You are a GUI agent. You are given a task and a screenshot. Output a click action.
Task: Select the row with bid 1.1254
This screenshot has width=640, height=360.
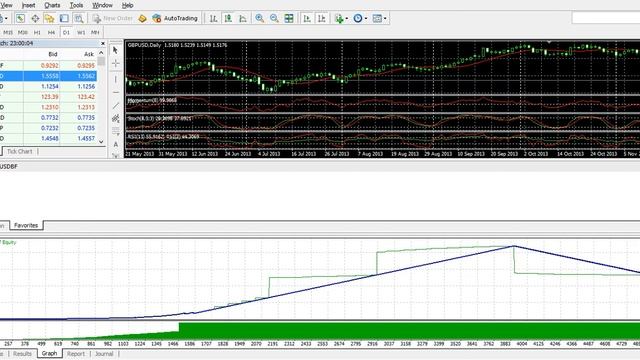pyautogui.click(x=48, y=87)
